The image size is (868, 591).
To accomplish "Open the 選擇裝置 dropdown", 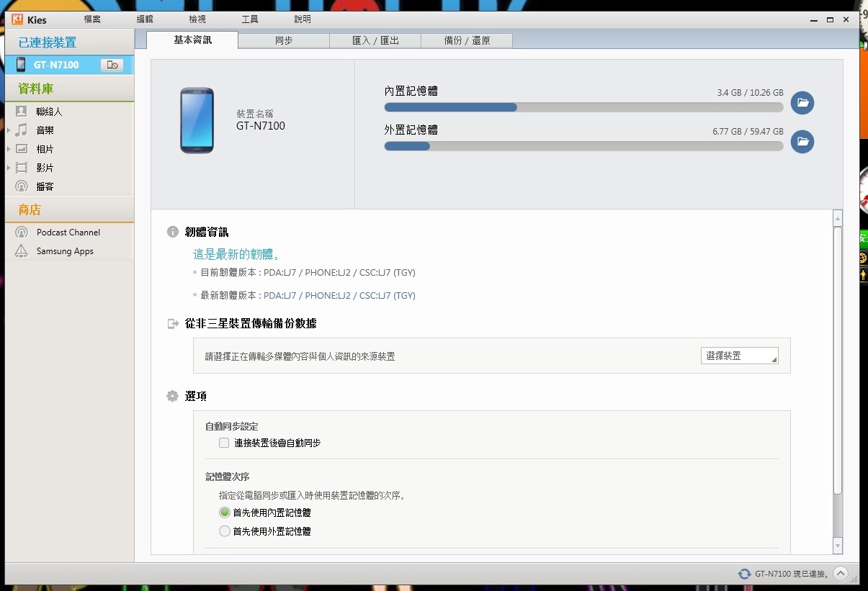I will pyautogui.click(x=739, y=356).
